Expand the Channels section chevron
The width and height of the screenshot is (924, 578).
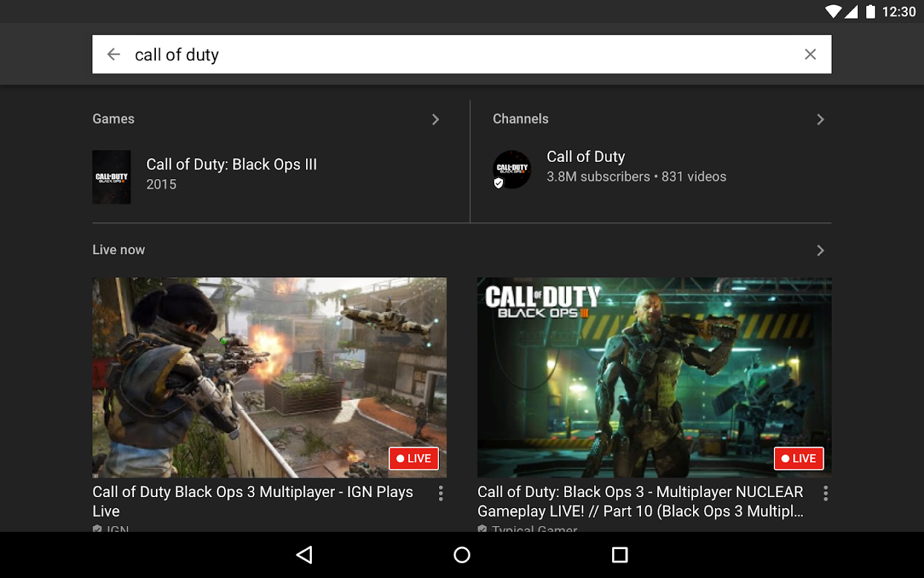(x=820, y=119)
